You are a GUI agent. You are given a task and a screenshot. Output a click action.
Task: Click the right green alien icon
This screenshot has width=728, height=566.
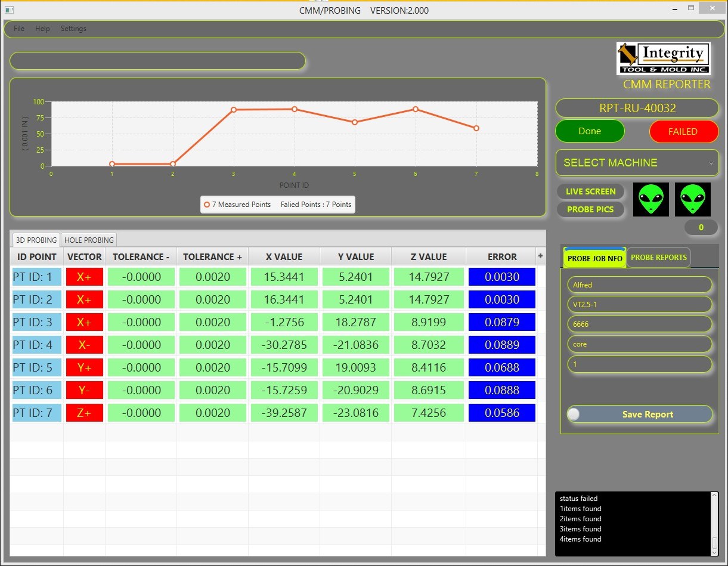click(x=693, y=199)
